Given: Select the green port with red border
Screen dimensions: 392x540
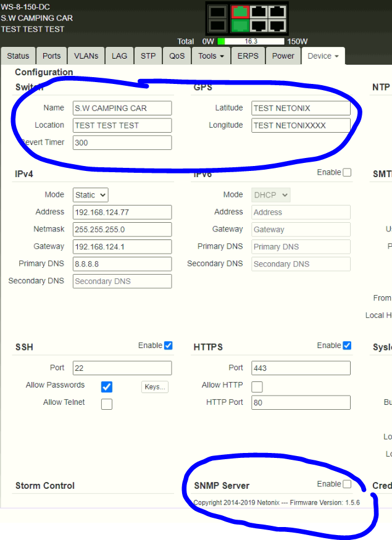Looking at the screenshot, I should tap(240, 11).
